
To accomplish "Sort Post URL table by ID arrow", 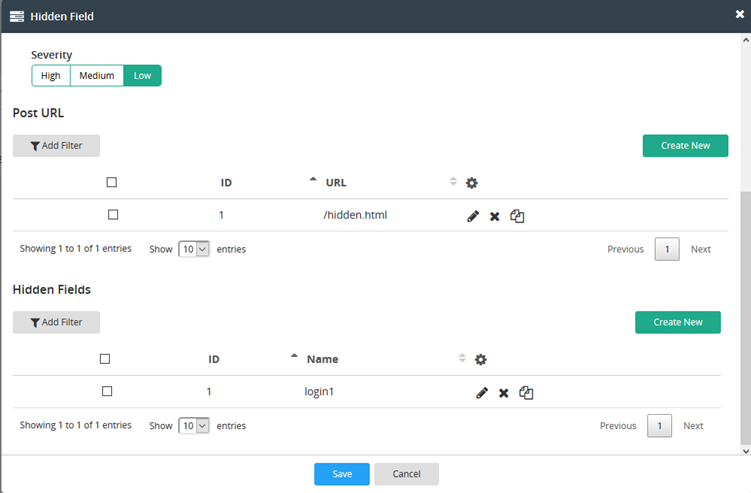I will click(313, 179).
